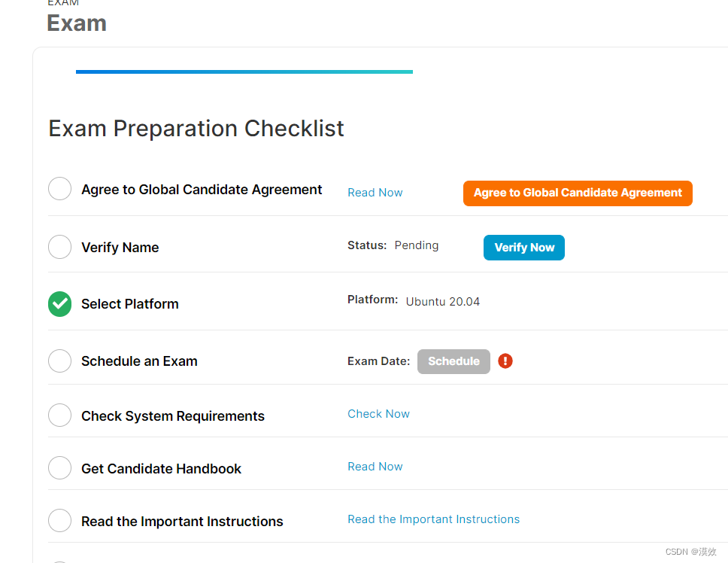This screenshot has width=728, height=563.
Task: Click the Pending status text
Action: click(417, 245)
